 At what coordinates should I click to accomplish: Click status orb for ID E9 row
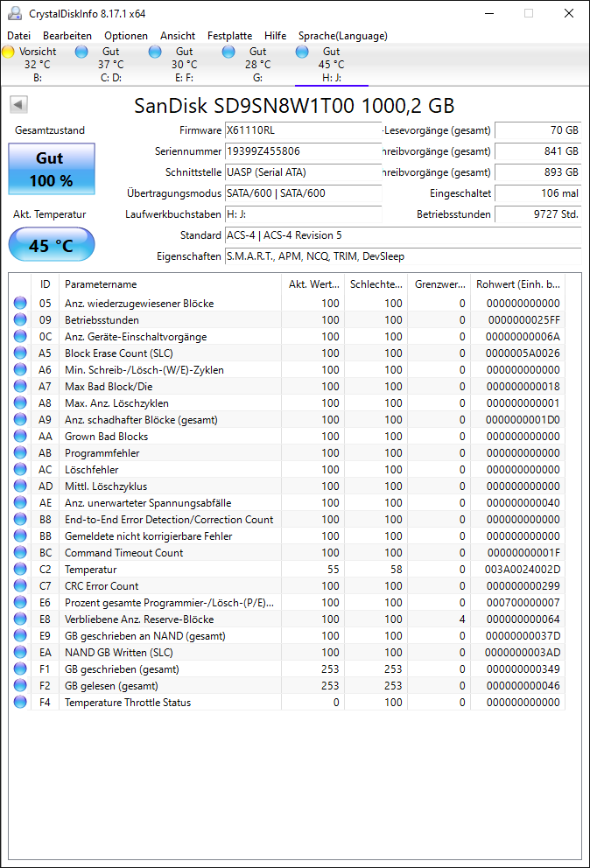[20, 635]
